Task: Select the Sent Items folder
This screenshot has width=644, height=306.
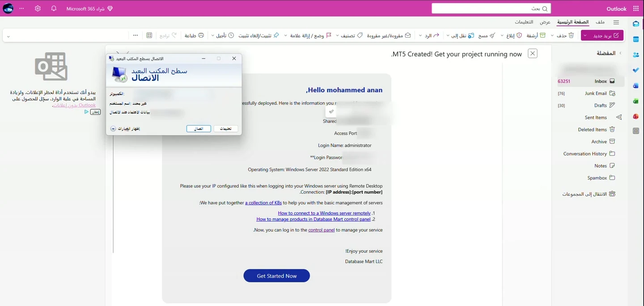Action: coord(588,117)
